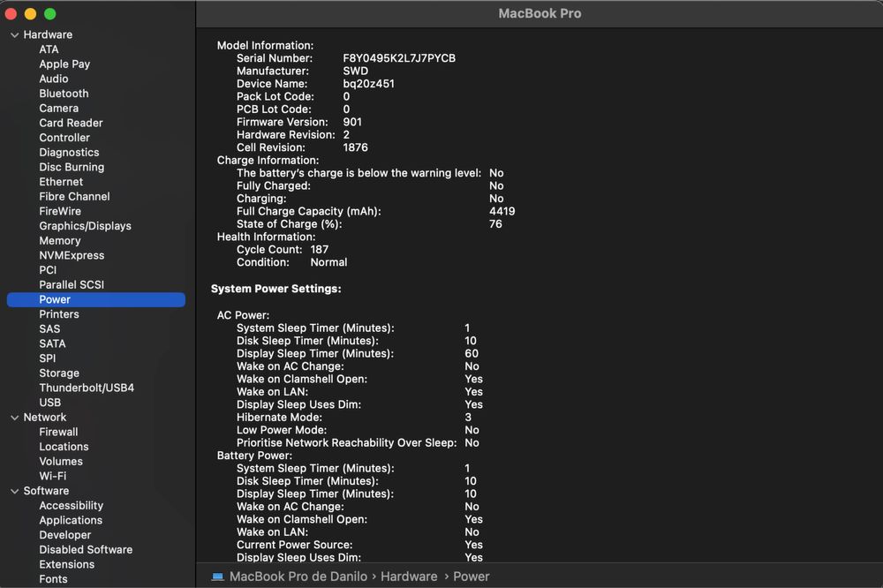This screenshot has width=883, height=588.
Task: Select PCI in the sidebar
Action: tap(48, 270)
